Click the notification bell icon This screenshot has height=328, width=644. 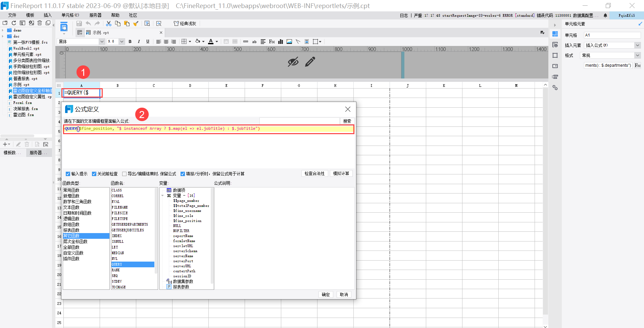point(605,15)
